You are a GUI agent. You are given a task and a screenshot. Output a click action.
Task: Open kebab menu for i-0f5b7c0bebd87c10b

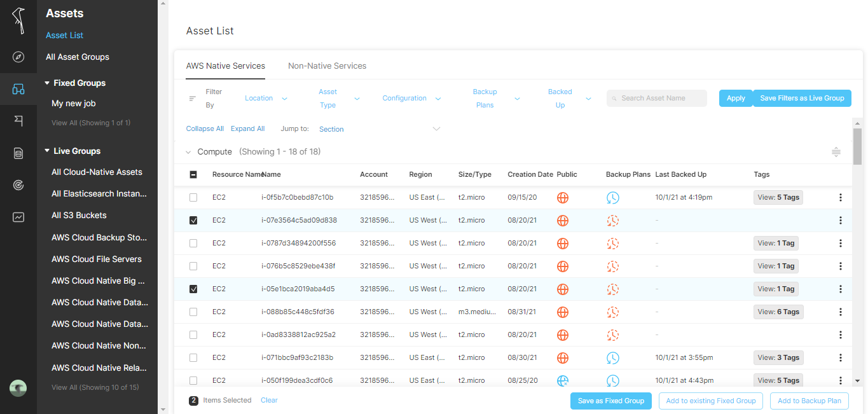pos(841,198)
